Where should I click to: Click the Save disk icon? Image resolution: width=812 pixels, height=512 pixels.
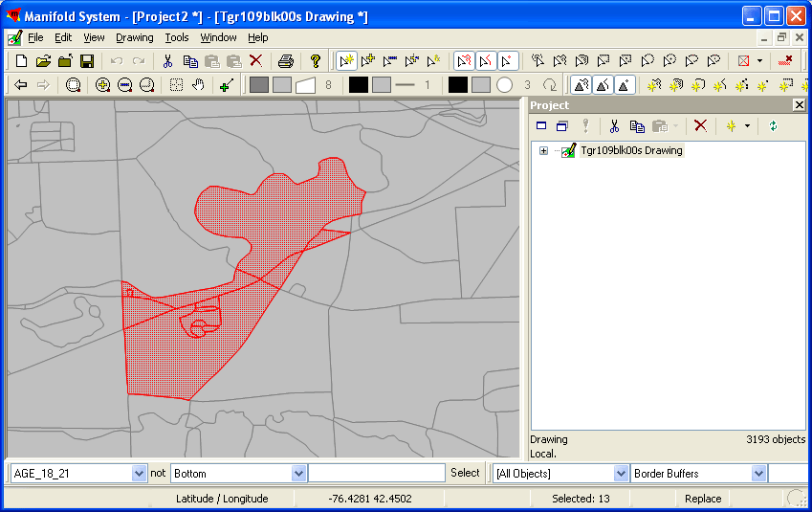click(86, 61)
